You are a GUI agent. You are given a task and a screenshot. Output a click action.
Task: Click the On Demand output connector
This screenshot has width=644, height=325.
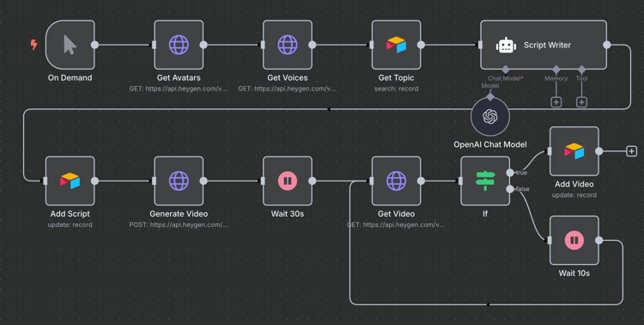tap(94, 45)
